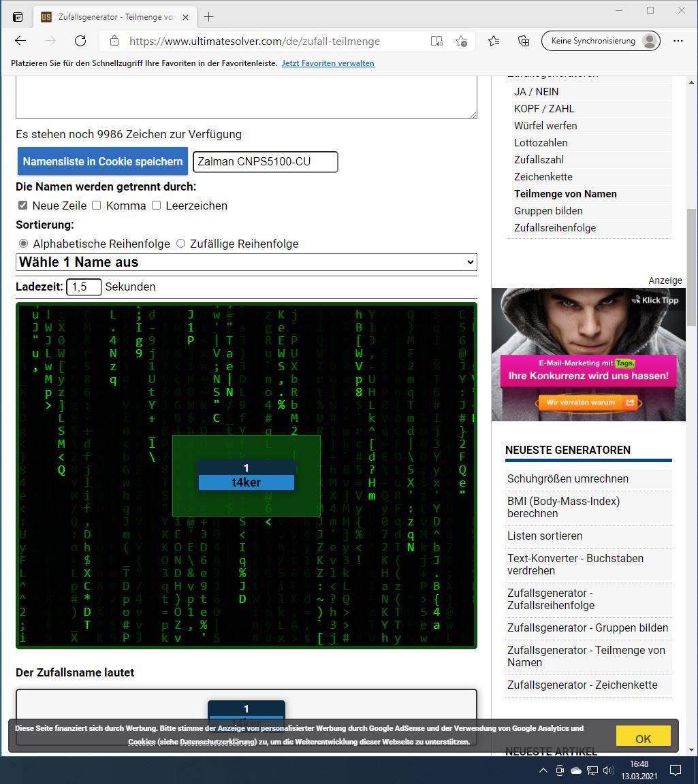
Task: Click the Jetzt Favoriten verwalten link
Action: click(328, 63)
